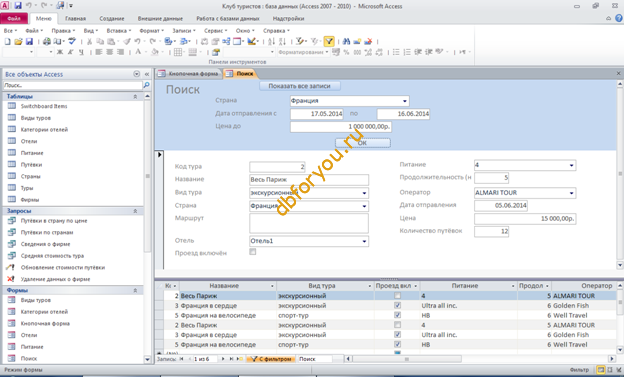The image size is (624, 377).
Task: Click the Copy icon in toolbar
Action: tap(100, 41)
